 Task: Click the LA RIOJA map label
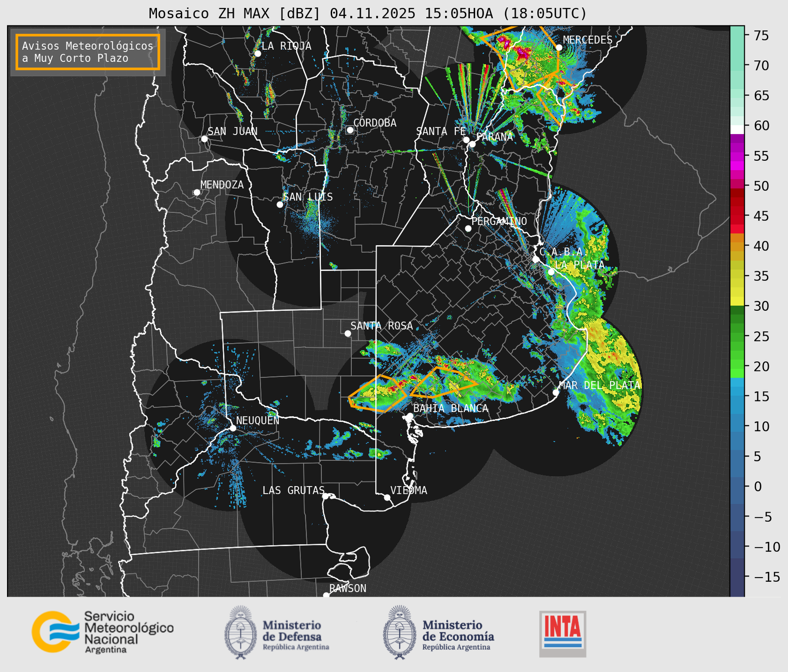(286, 46)
